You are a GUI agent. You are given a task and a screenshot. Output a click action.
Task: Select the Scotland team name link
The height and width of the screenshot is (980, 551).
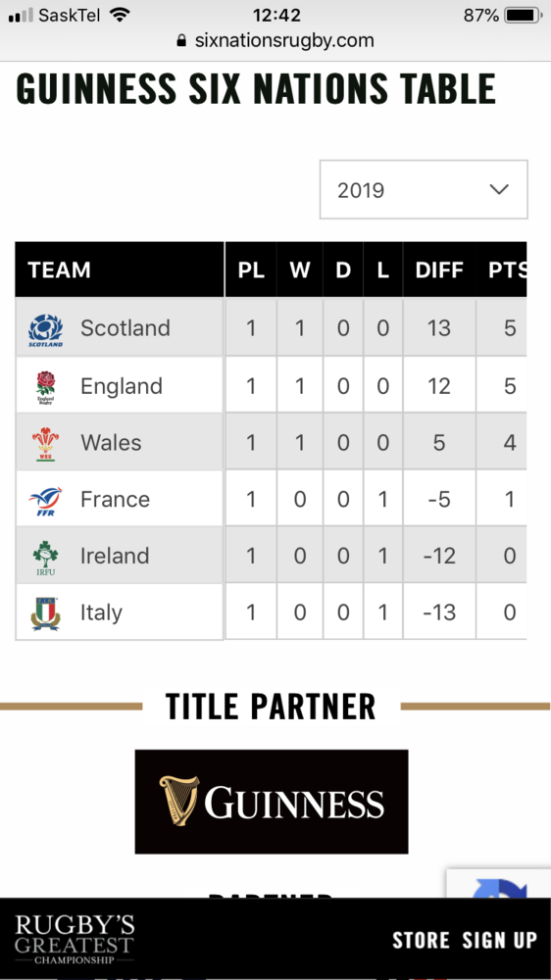pos(125,328)
